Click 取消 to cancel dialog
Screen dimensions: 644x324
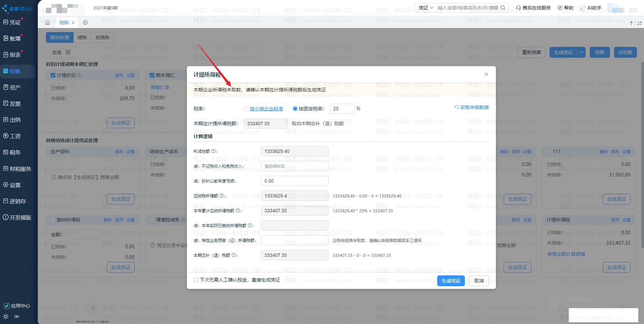coord(479,281)
